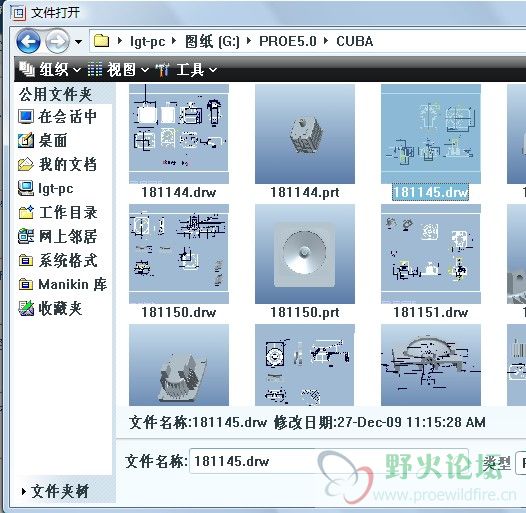
Task: Open 网上邻居 network places
Action: [58, 237]
